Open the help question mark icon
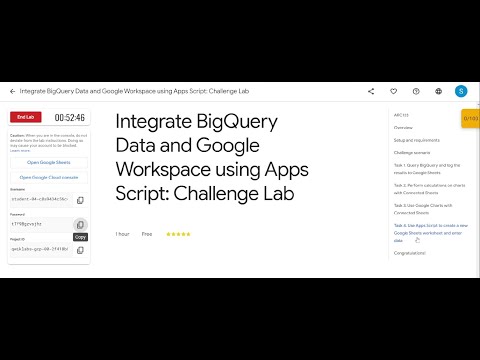 (416, 91)
